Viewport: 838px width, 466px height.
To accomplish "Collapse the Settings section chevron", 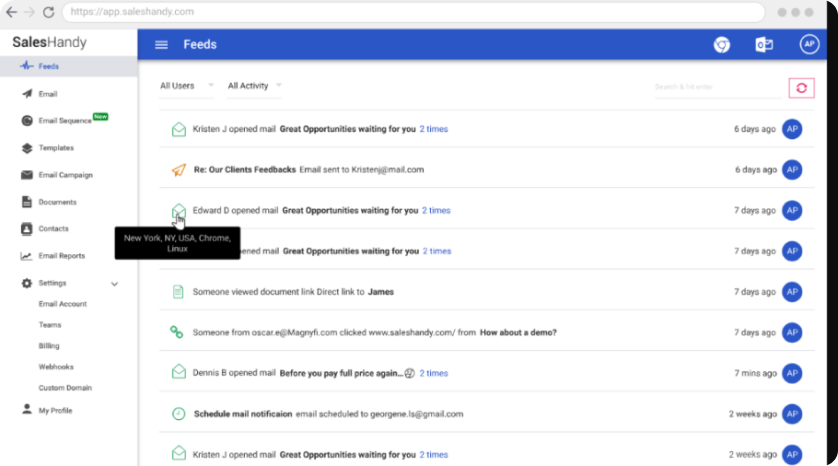I will [x=115, y=284].
